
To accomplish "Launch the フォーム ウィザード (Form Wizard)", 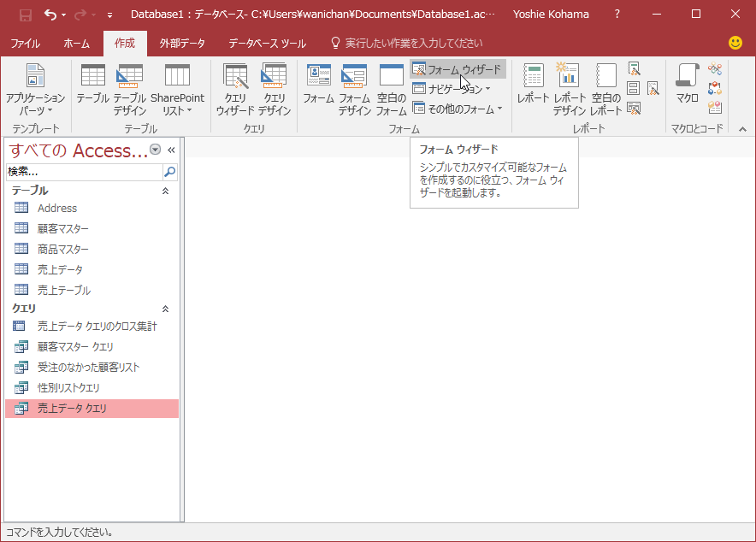I will [x=458, y=69].
